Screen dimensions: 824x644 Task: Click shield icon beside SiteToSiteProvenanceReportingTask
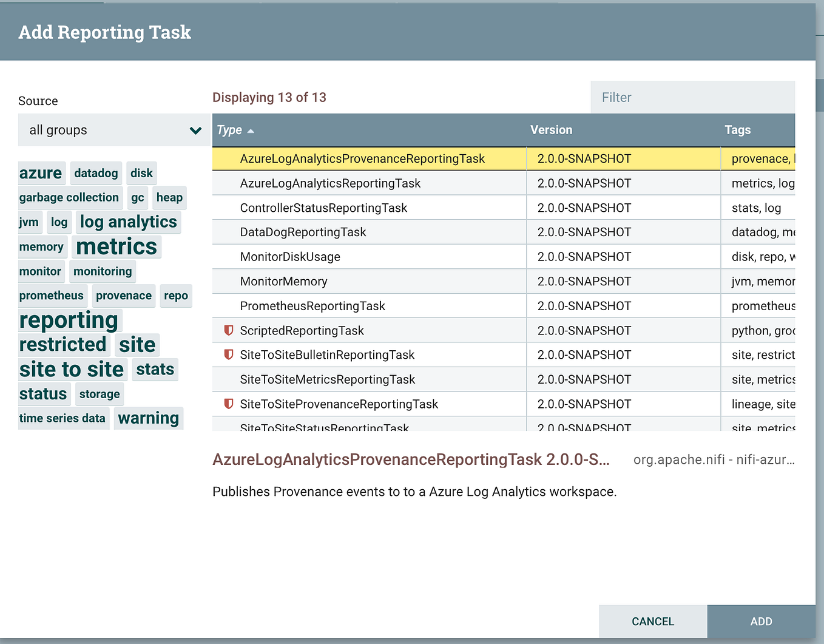pyautogui.click(x=228, y=404)
